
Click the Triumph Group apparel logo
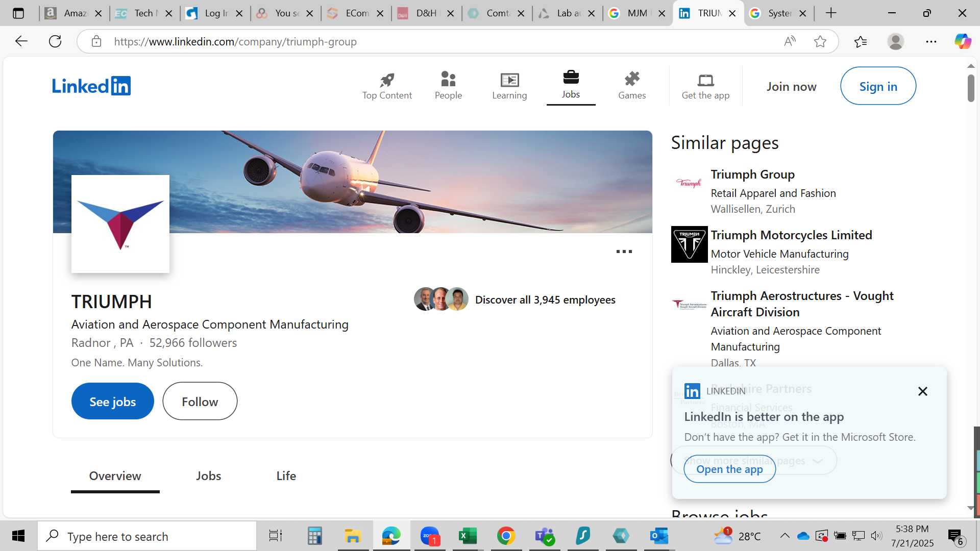pyautogui.click(x=689, y=183)
